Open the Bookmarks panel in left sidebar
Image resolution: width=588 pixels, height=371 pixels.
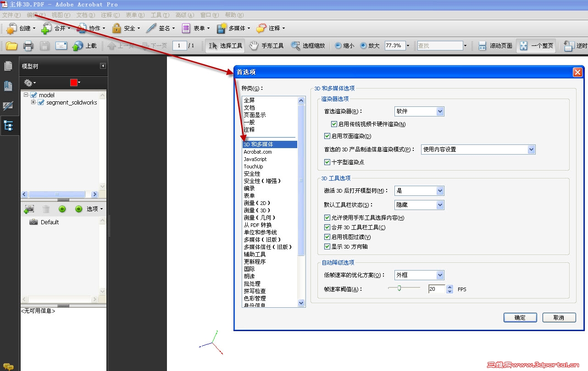point(8,86)
